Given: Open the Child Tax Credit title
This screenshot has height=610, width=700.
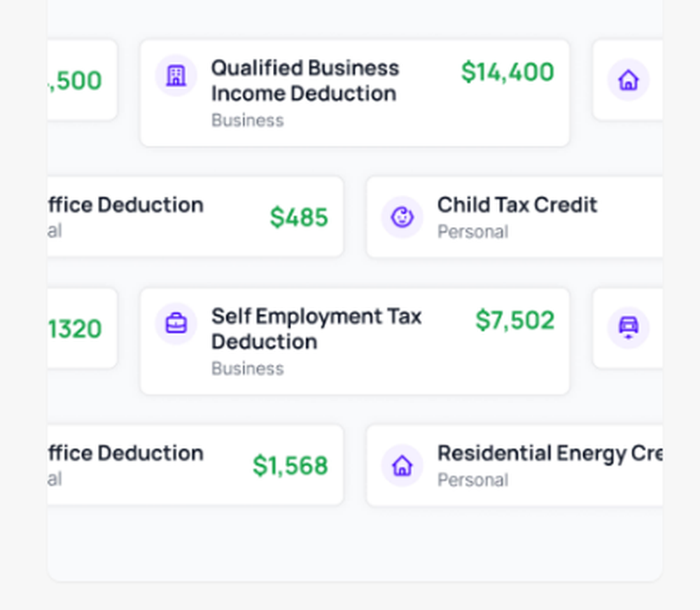Looking at the screenshot, I should point(517,205).
